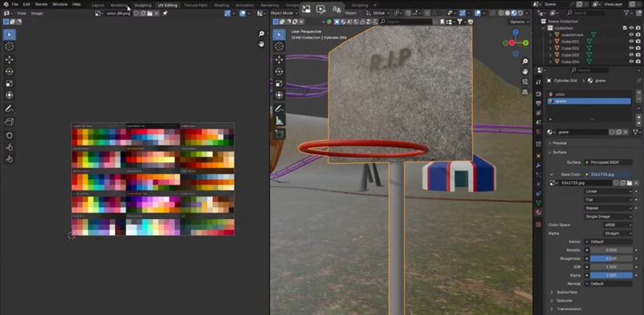Select the Transform tool in UV editor toolbar

pyautogui.click(x=9, y=95)
